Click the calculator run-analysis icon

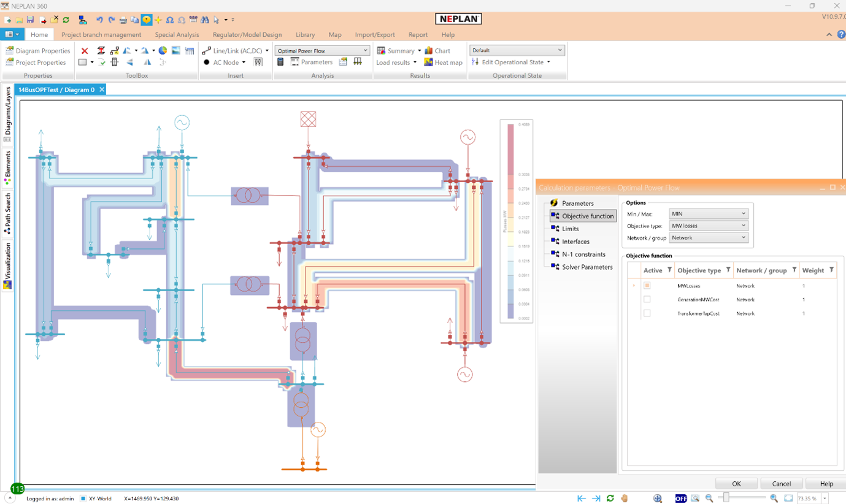(280, 62)
